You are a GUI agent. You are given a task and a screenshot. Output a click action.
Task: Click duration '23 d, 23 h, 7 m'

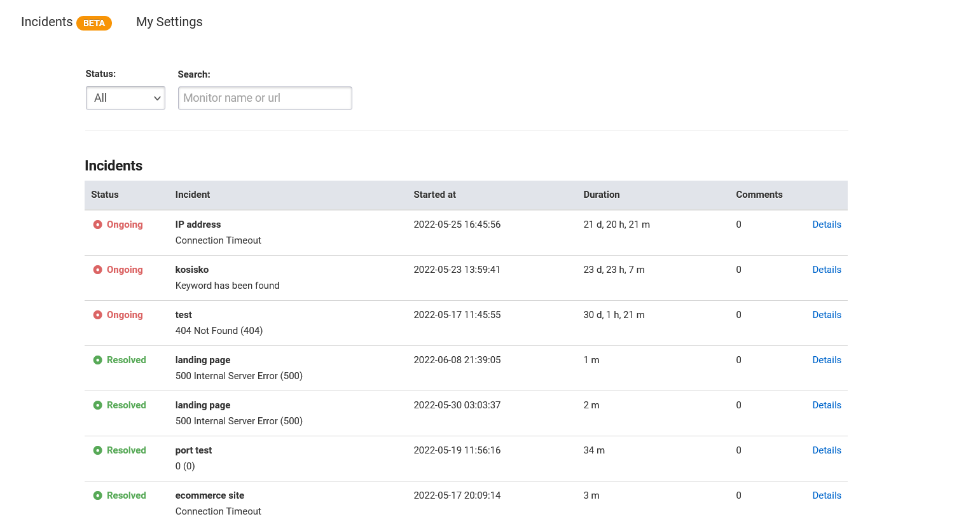click(x=614, y=270)
